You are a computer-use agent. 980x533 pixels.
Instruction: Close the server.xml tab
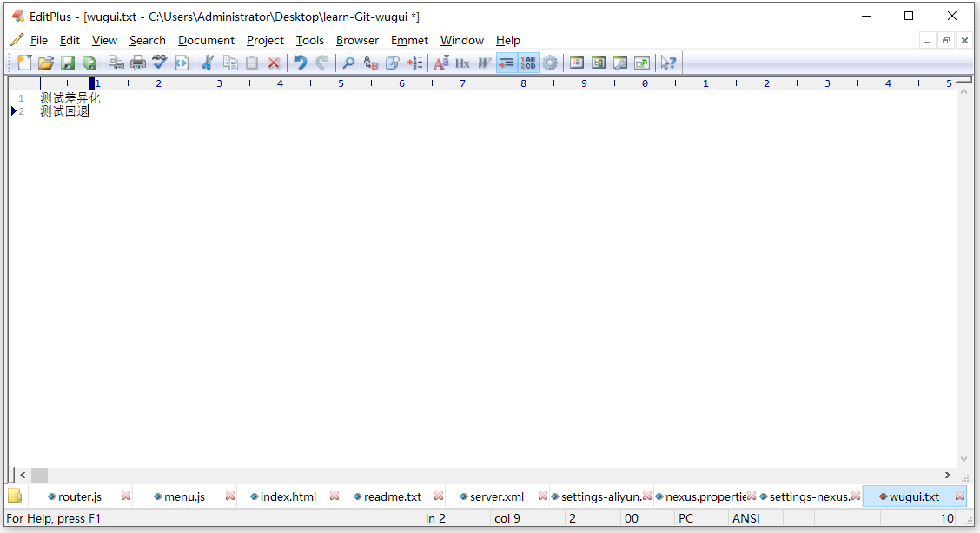(x=542, y=496)
